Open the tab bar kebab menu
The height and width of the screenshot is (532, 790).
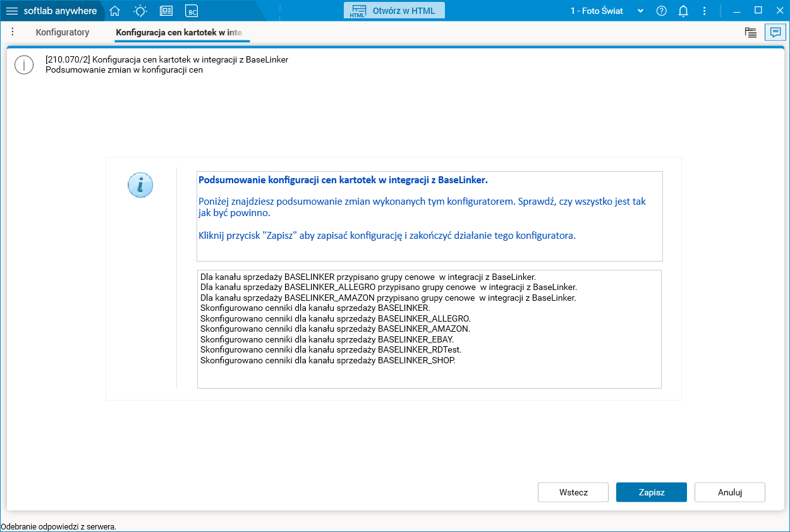(13, 32)
